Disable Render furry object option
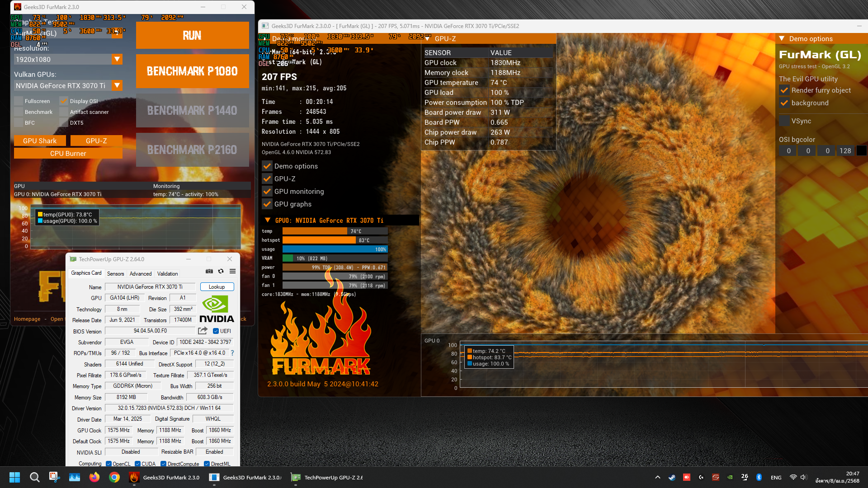 tap(784, 90)
